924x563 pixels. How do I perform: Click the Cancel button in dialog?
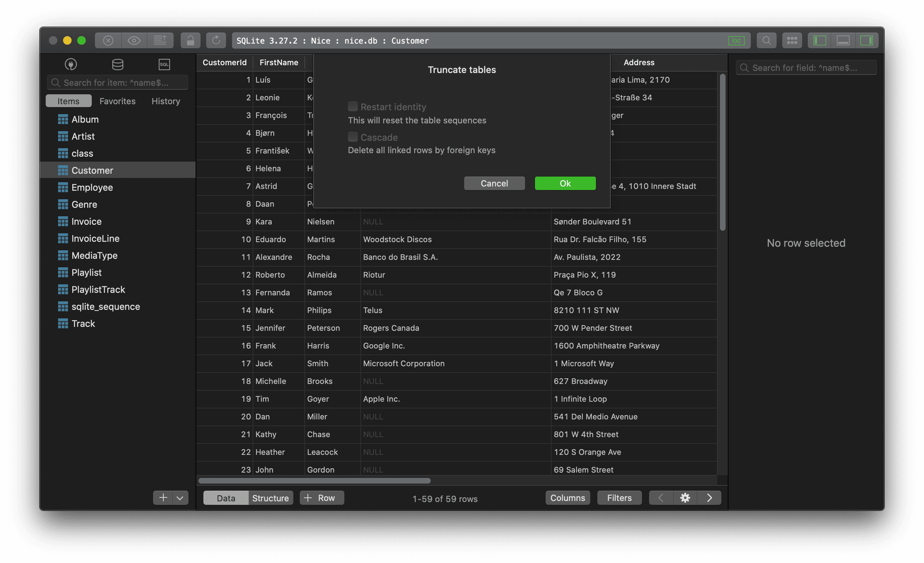(494, 183)
